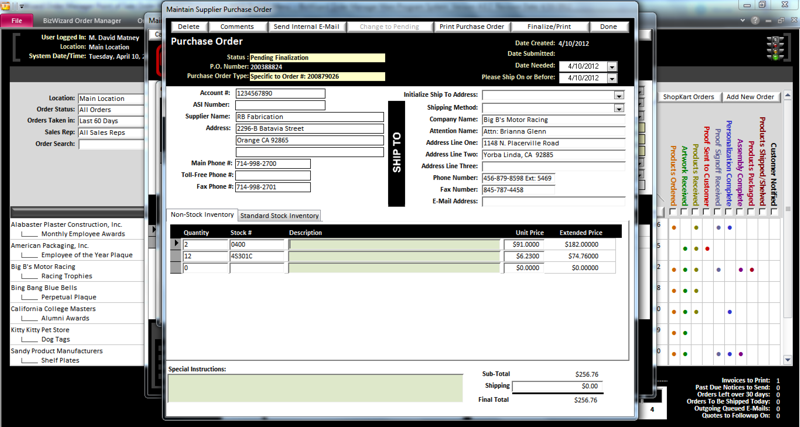This screenshot has width=800, height=427.
Task: Click the traffic light status icon
Action: click(775, 49)
